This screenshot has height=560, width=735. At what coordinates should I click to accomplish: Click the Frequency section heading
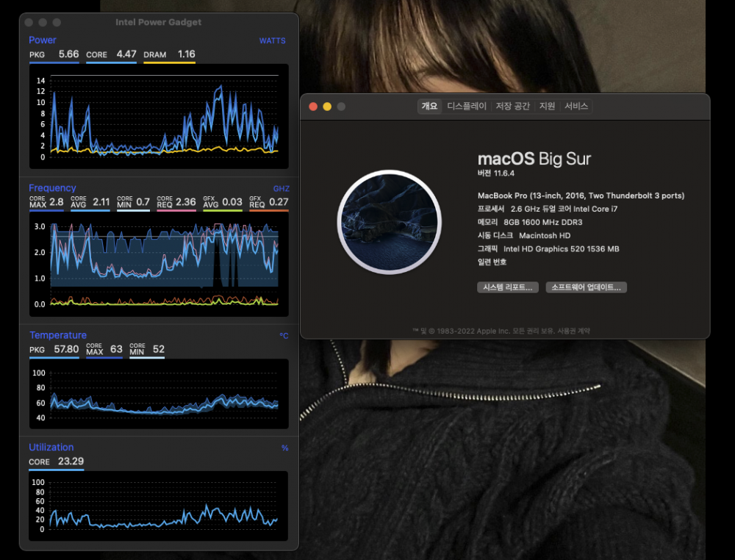[x=52, y=188]
